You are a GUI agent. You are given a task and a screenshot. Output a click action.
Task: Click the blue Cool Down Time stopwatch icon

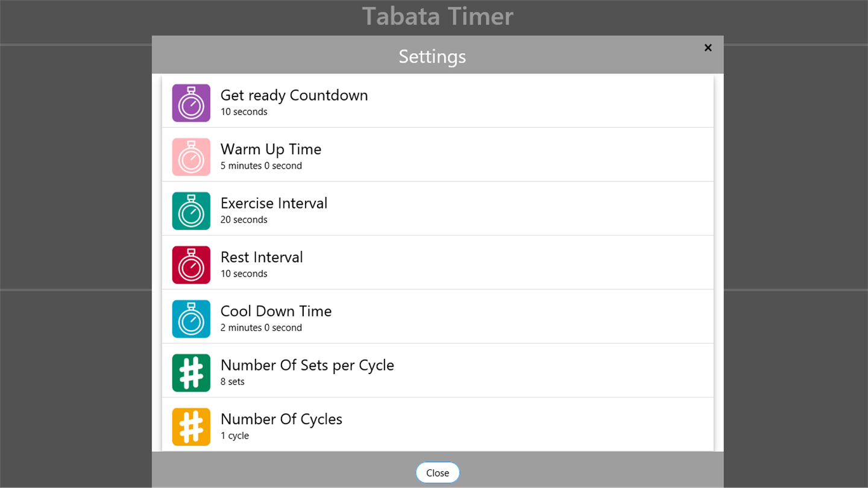pyautogui.click(x=191, y=319)
